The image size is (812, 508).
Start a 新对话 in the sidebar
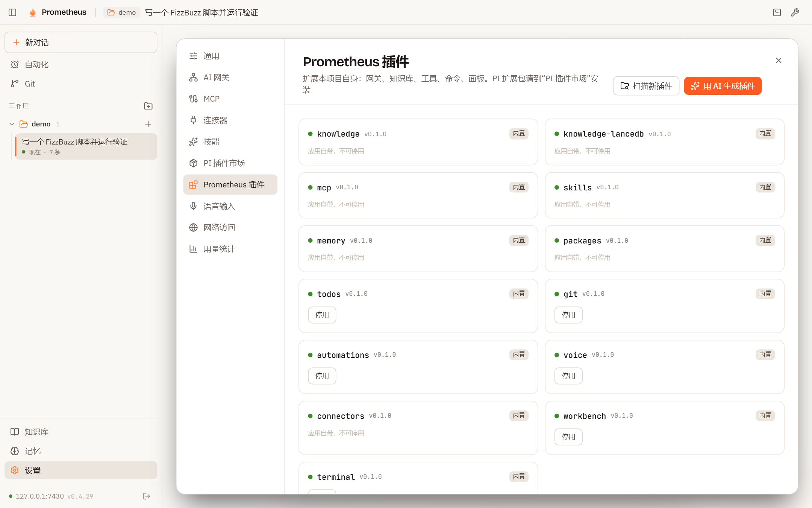pos(81,43)
